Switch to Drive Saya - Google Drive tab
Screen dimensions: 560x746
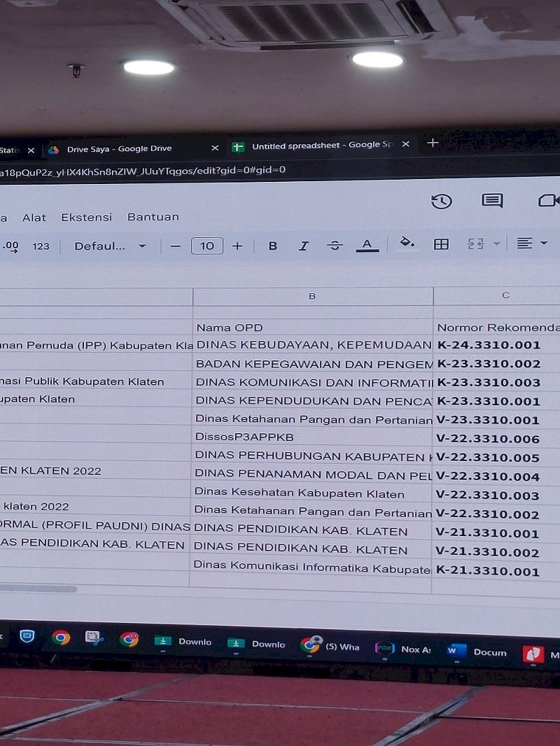pyautogui.click(x=119, y=148)
